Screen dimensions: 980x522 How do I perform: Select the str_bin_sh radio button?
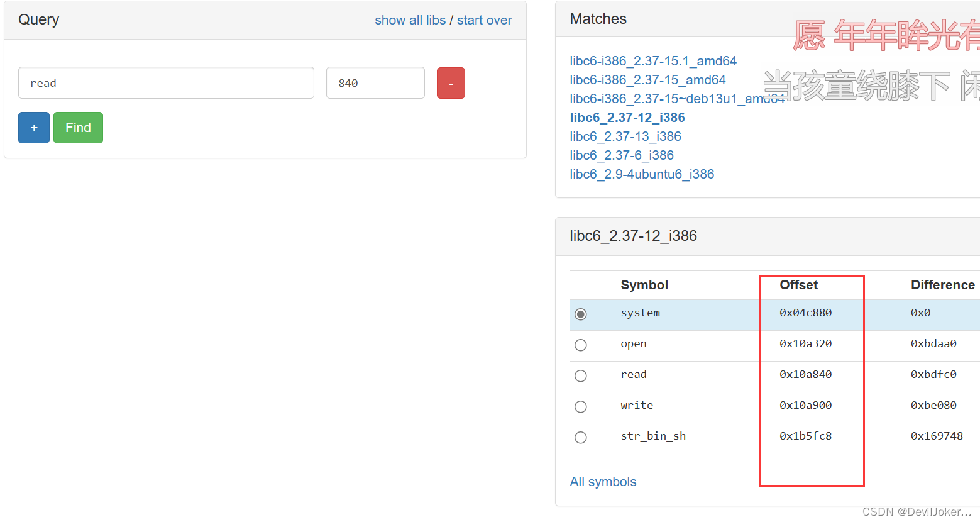pos(580,437)
